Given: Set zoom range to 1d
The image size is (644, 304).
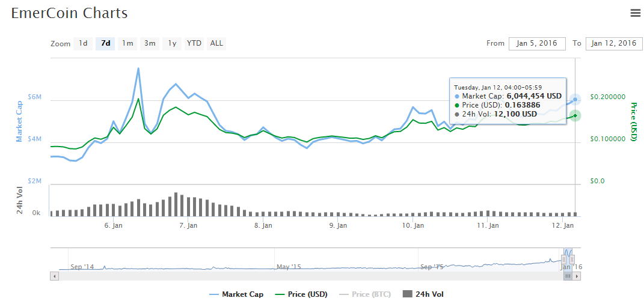Looking at the screenshot, I should tap(83, 43).
